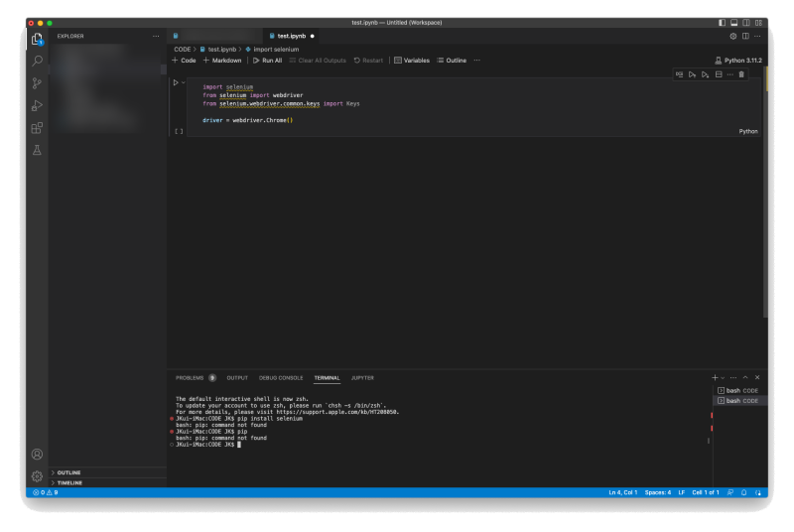
Task: Add a new Code cell
Action: click(184, 61)
